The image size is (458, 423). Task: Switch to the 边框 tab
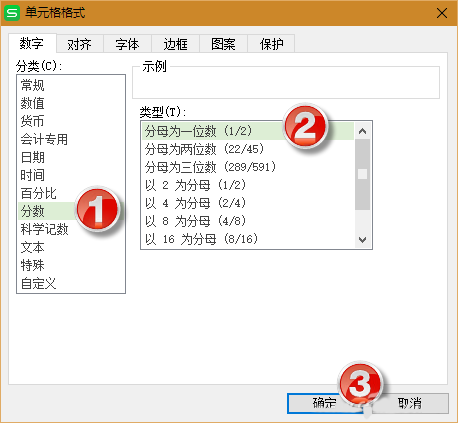pyautogui.click(x=175, y=44)
